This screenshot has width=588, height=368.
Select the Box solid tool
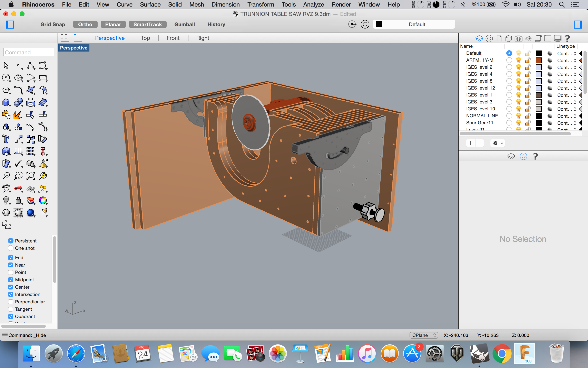[6, 102]
